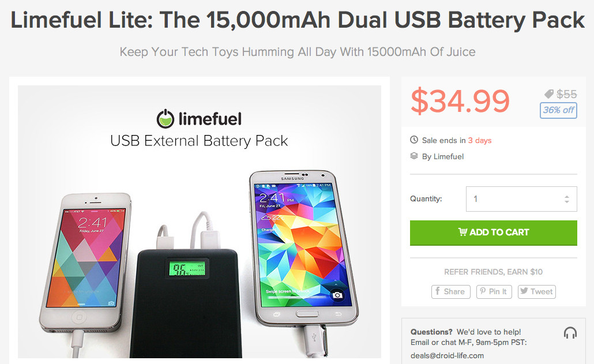The width and height of the screenshot is (594, 364).
Task: Click the deals@droid-life.com email link
Action: tap(447, 355)
